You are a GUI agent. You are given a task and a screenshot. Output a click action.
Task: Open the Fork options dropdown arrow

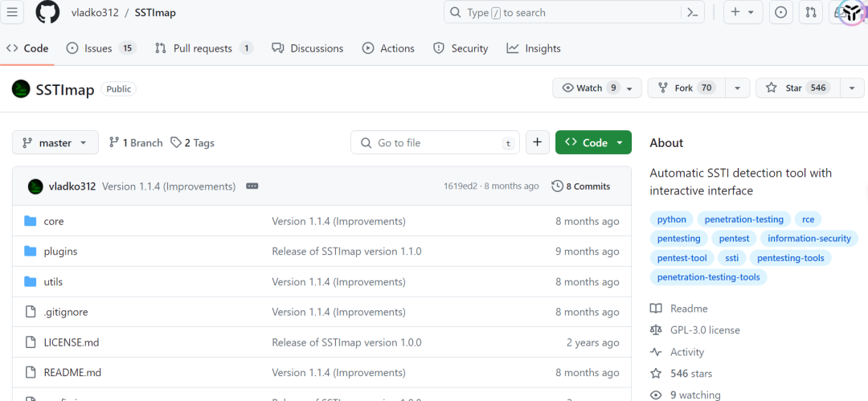pos(737,88)
